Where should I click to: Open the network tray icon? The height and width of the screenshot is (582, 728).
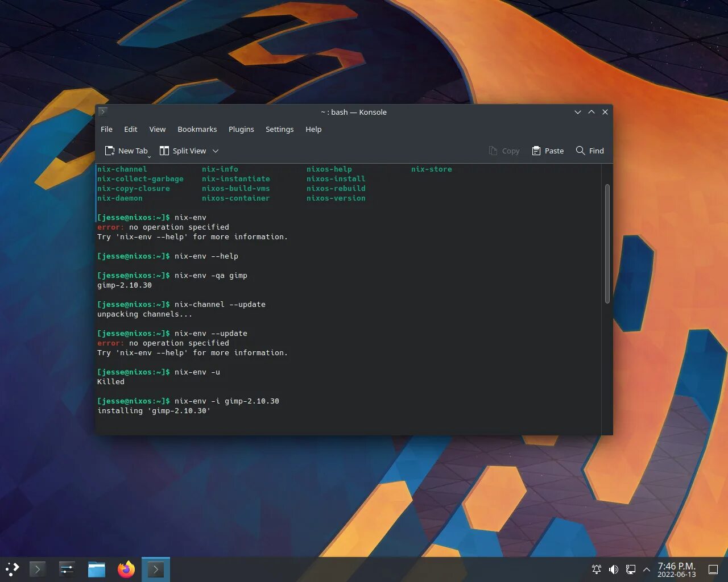coord(631,569)
